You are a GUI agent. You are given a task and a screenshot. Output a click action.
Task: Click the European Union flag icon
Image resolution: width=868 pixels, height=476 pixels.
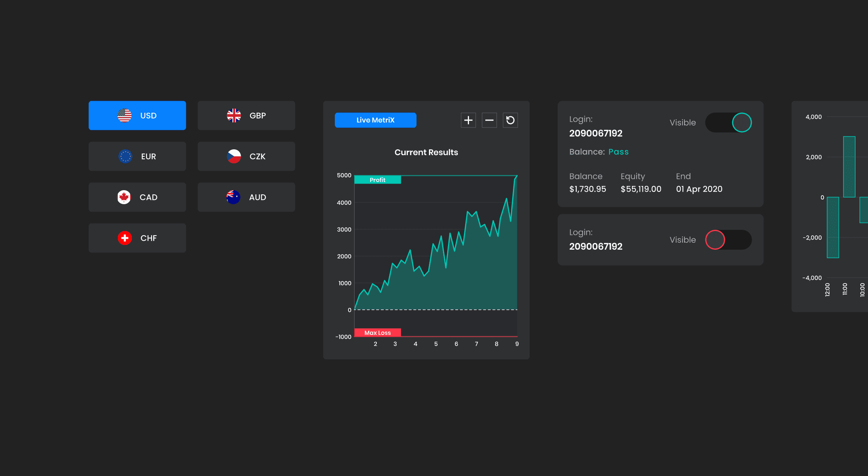[125, 156]
